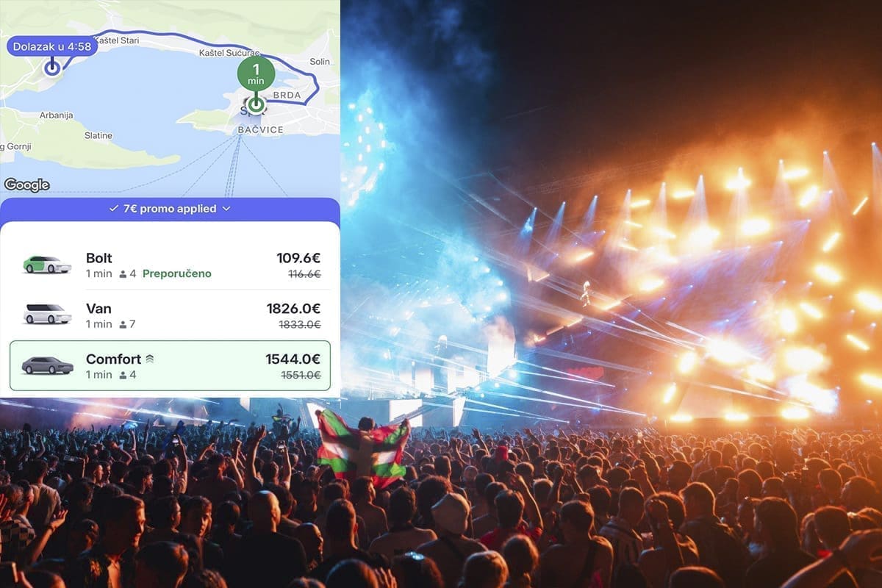This screenshot has width=882, height=588.
Task: Click the Van seat capacity person icon
Action: [x=123, y=324]
